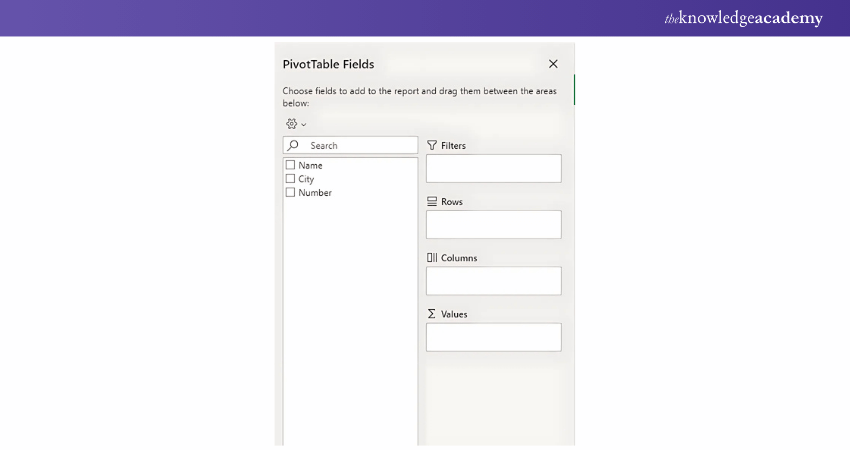This screenshot has height=450, width=850.
Task: Select the Columns drop area box
Action: [x=494, y=280]
